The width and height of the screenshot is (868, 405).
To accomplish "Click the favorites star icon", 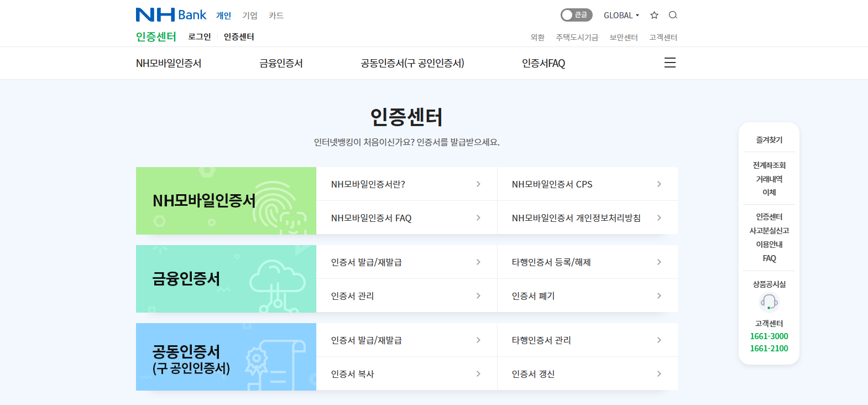I will click(654, 15).
